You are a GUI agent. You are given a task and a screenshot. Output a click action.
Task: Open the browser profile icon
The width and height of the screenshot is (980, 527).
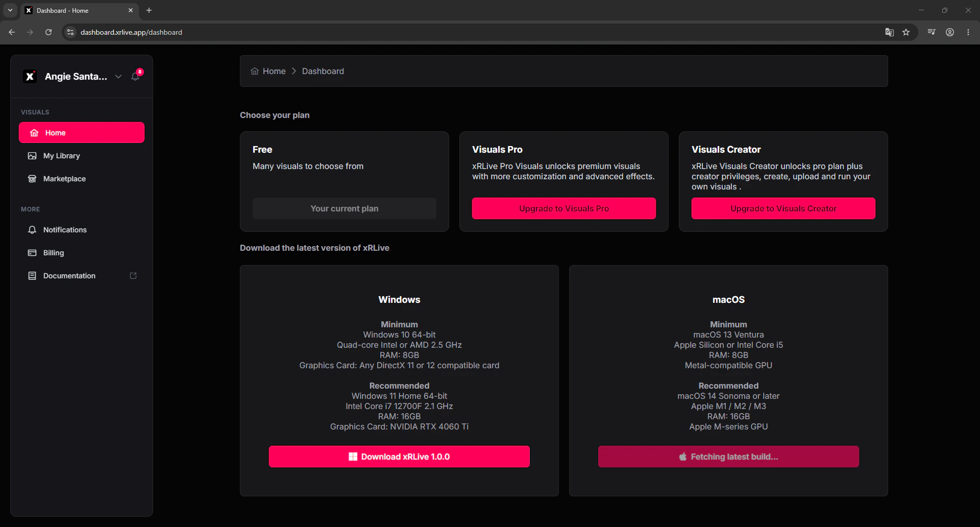[950, 32]
